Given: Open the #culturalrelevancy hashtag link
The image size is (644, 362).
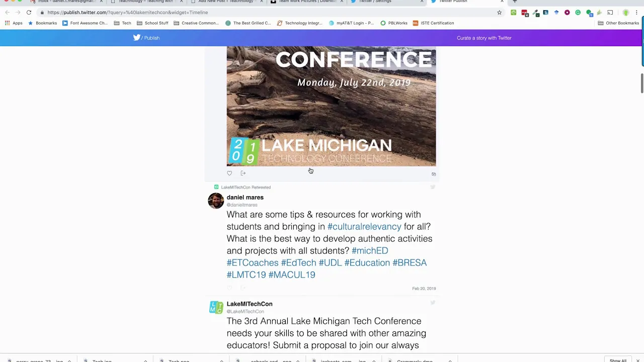Looking at the screenshot, I should pos(364,227).
